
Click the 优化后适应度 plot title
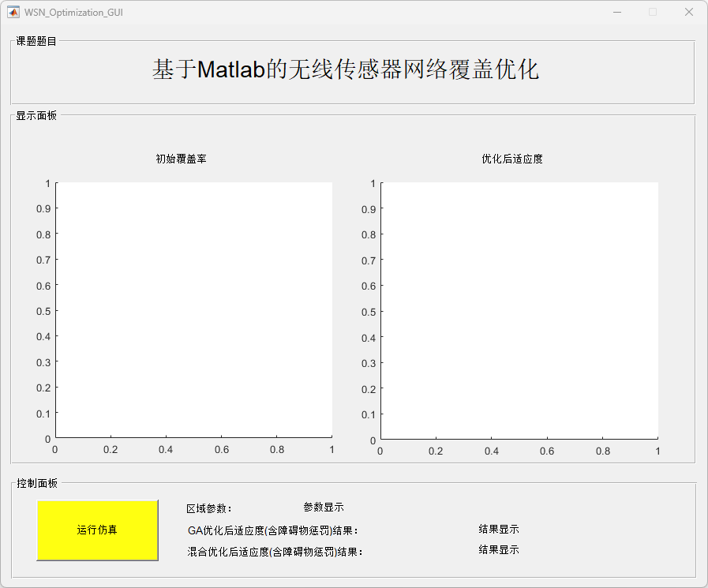pos(512,159)
